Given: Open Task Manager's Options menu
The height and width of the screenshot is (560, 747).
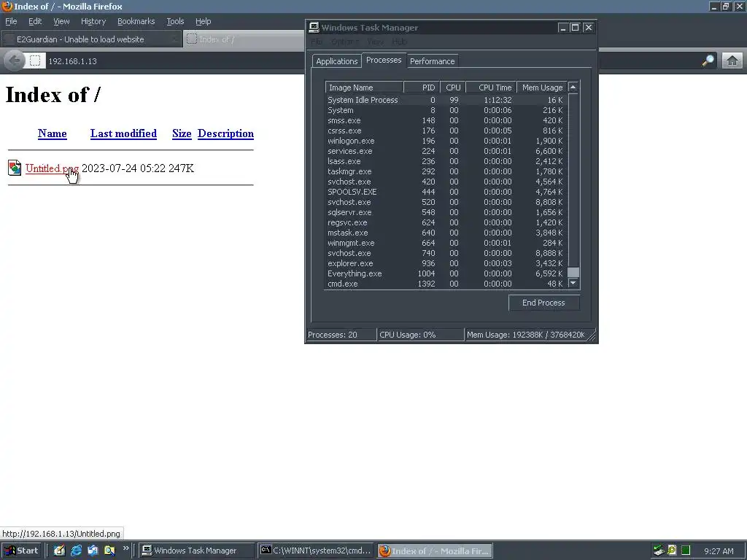Looking at the screenshot, I should tap(345, 42).
